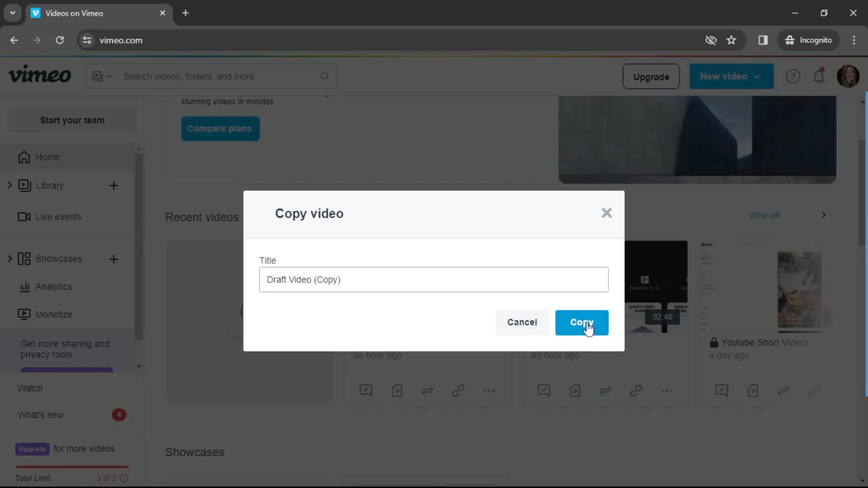Add new item to Library plus
868x488 pixels.
click(113, 185)
